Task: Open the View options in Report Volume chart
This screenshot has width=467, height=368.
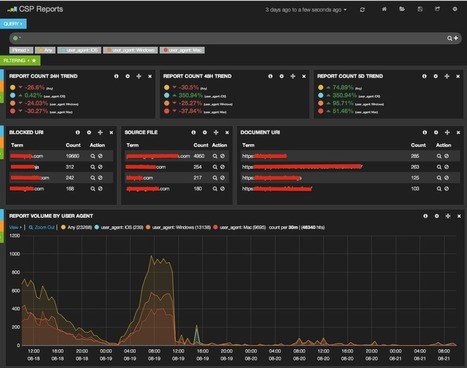Action: pos(15,227)
